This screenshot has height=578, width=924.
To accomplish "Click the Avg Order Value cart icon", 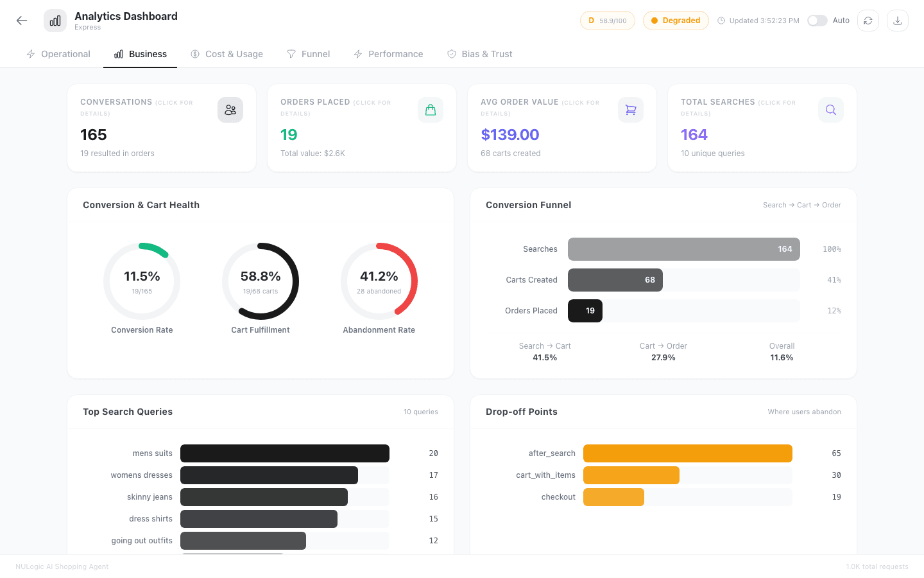I will coord(630,110).
